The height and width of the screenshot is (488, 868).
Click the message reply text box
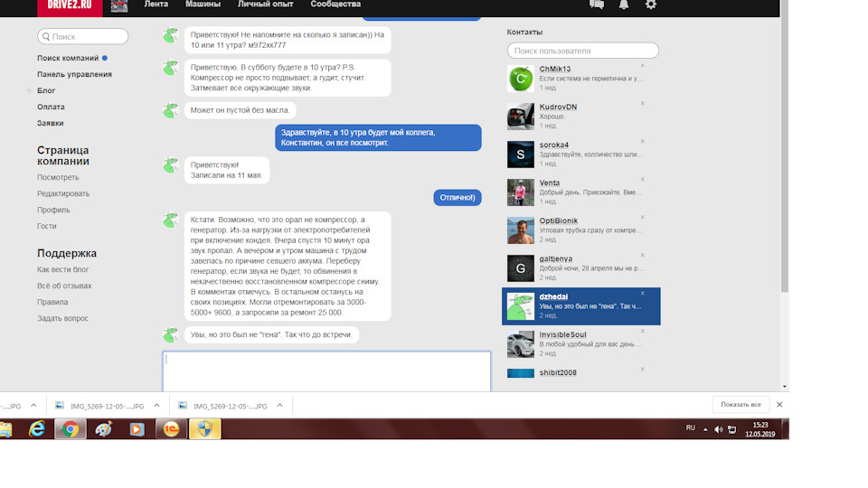[x=326, y=371]
